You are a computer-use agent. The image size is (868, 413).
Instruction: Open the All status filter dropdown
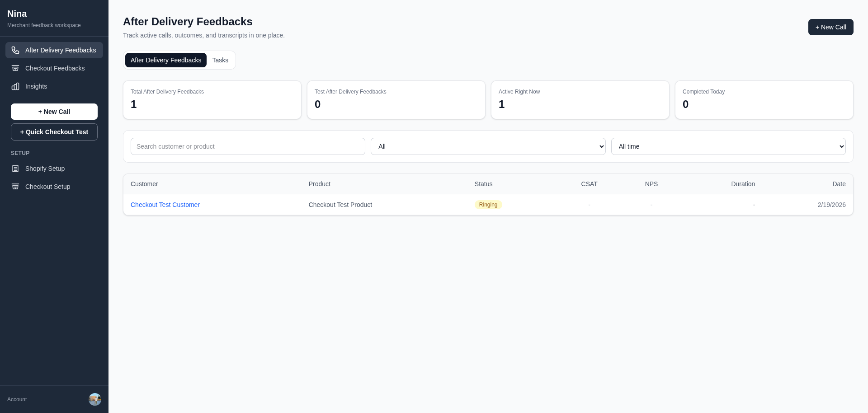click(488, 146)
